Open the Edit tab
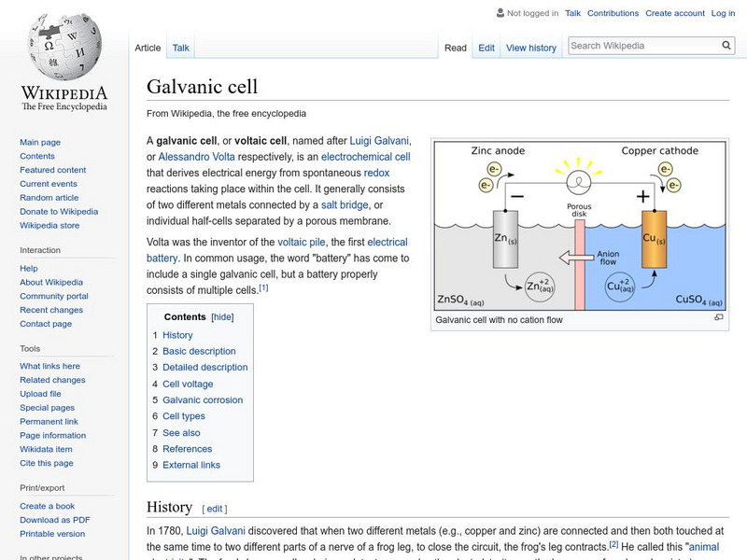Viewport: 747px width, 560px height. click(486, 48)
